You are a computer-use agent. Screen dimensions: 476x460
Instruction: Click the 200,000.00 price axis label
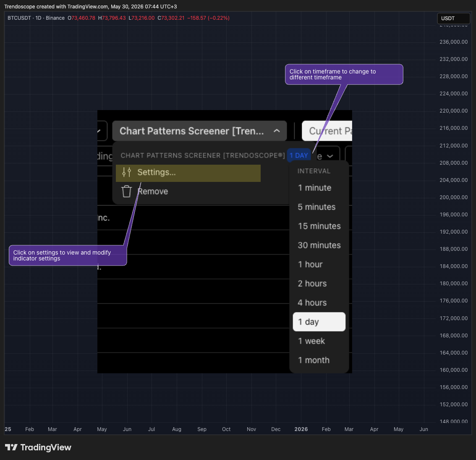(x=453, y=197)
